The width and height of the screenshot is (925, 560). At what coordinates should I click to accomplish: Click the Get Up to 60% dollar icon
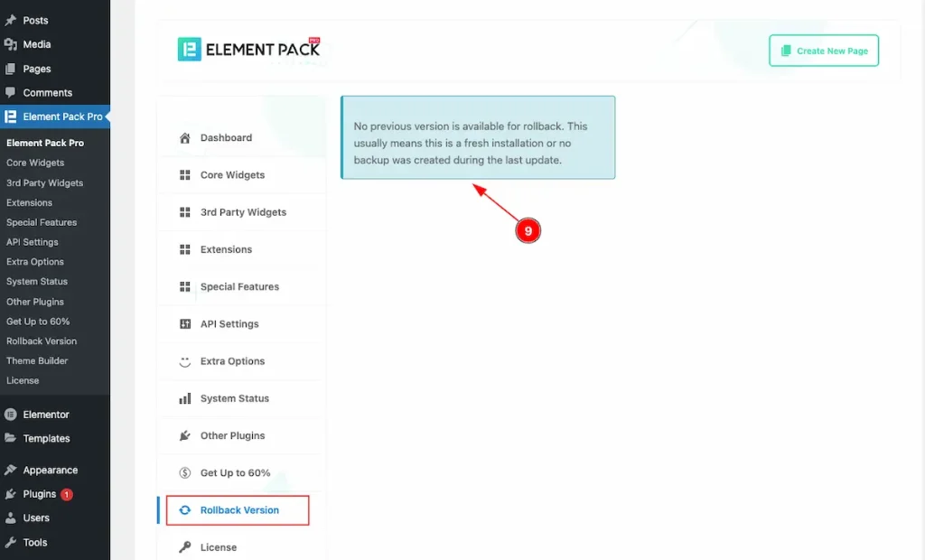pos(185,472)
